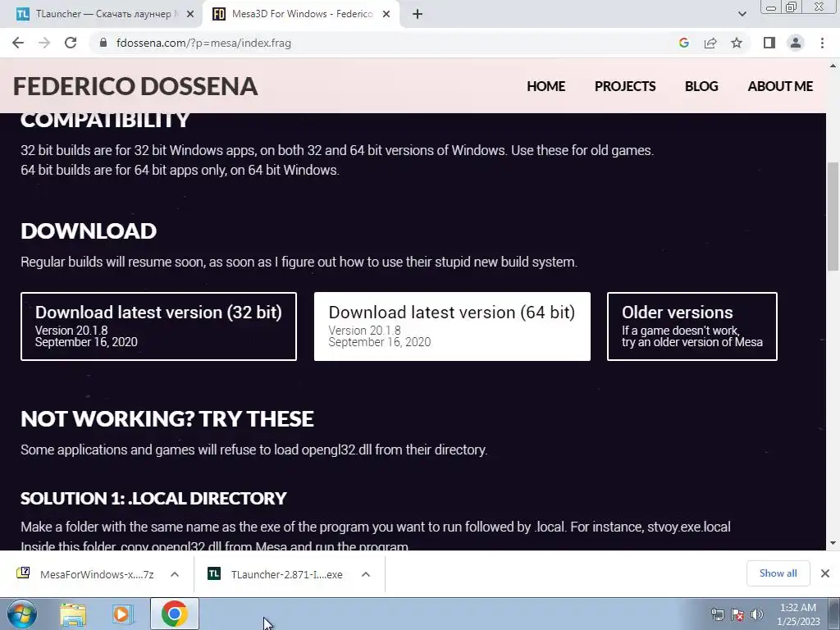Open the FEDERICO DOSSENA site title

click(135, 86)
